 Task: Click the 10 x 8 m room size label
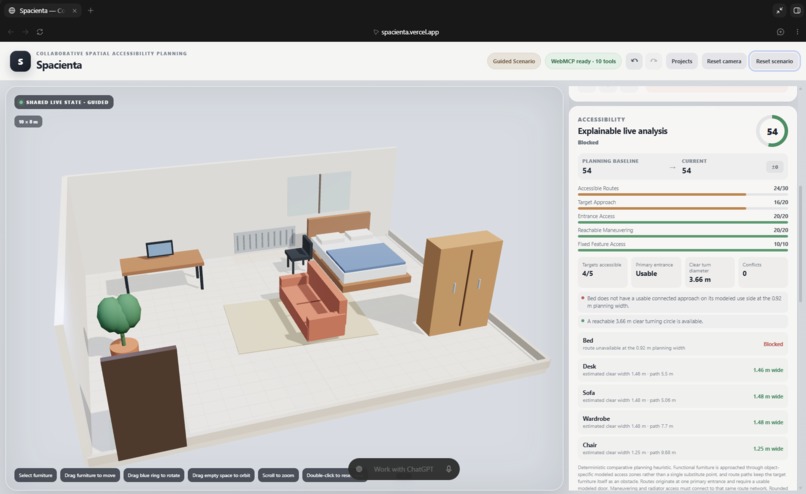tap(28, 122)
